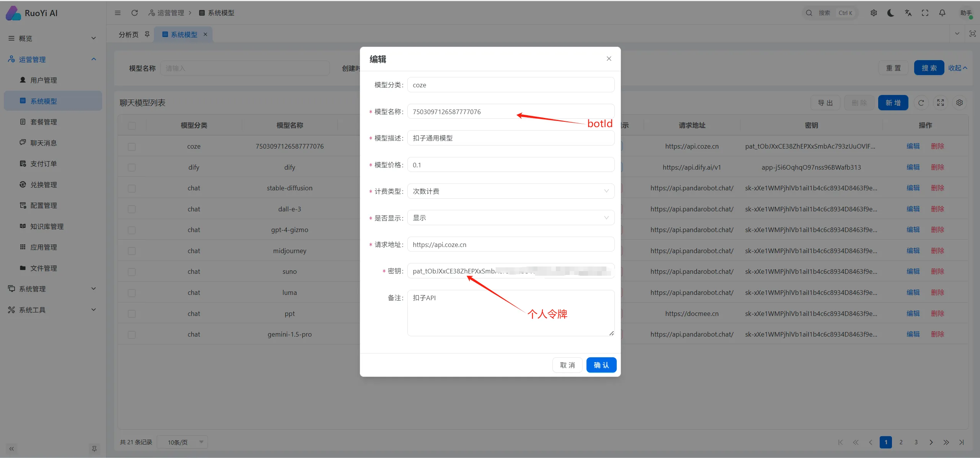Collapse the sidebar using the hamburger icon
Image resolution: width=980 pixels, height=458 pixels.
coord(118,13)
